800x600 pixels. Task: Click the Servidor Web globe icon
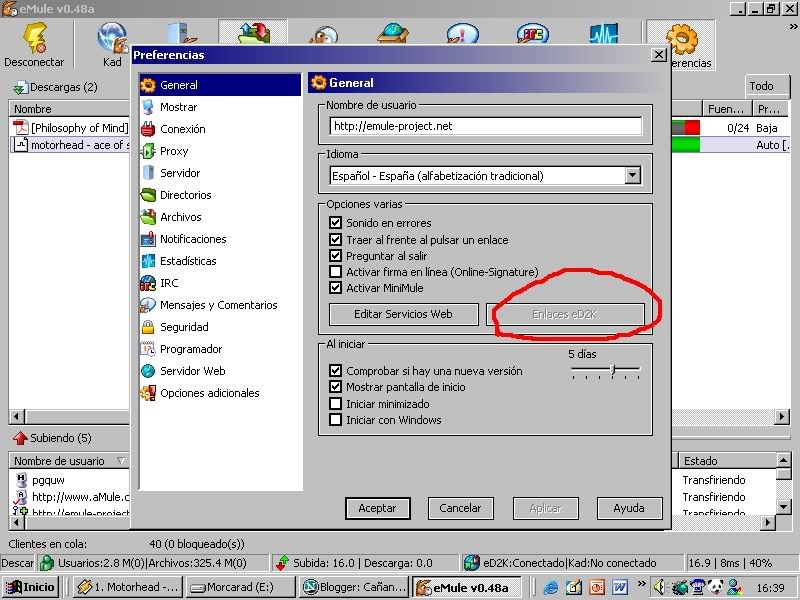pos(148,371)
